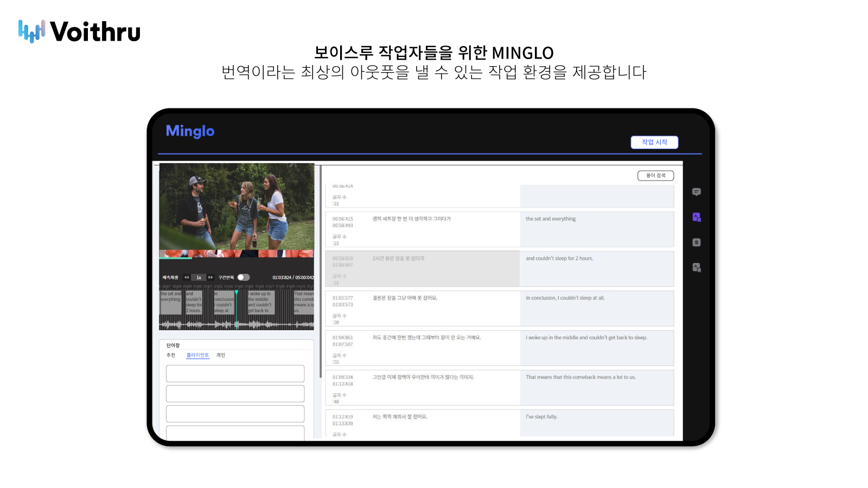The width and height of the screenshot is (868, 488).
Task: Open the comment bubble icon in right sidebar
Action: pos(697,192)
